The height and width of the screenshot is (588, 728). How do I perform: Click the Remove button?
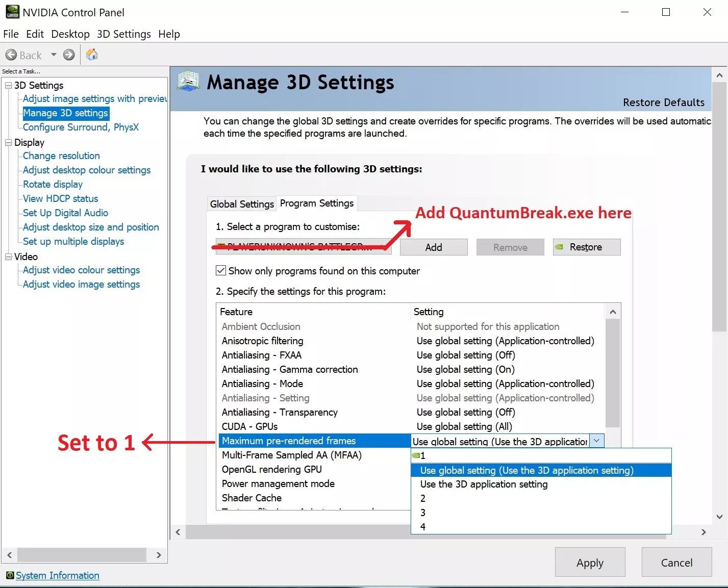click(510, 247)
